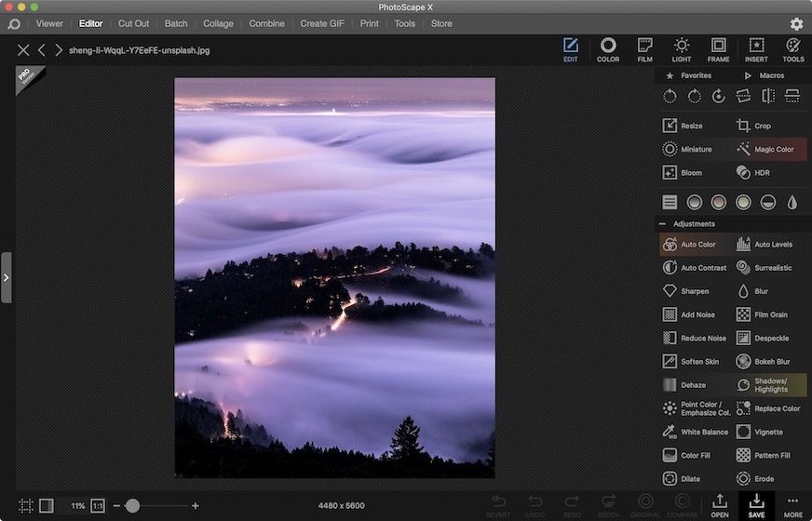Open the Batch tab
The width and height of the screenshot is (812, 521).
click(x=176, y=23)
